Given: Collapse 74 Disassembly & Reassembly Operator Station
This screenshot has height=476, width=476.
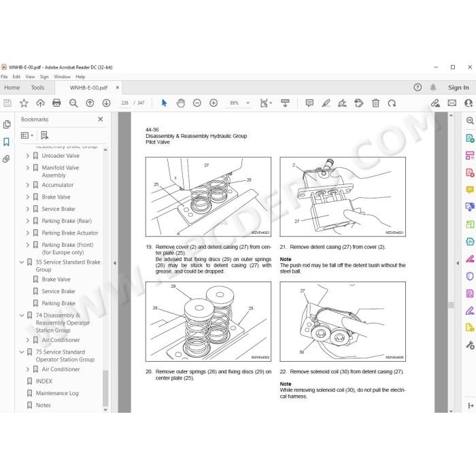Looking at the screenshot, I should [22, 316].
